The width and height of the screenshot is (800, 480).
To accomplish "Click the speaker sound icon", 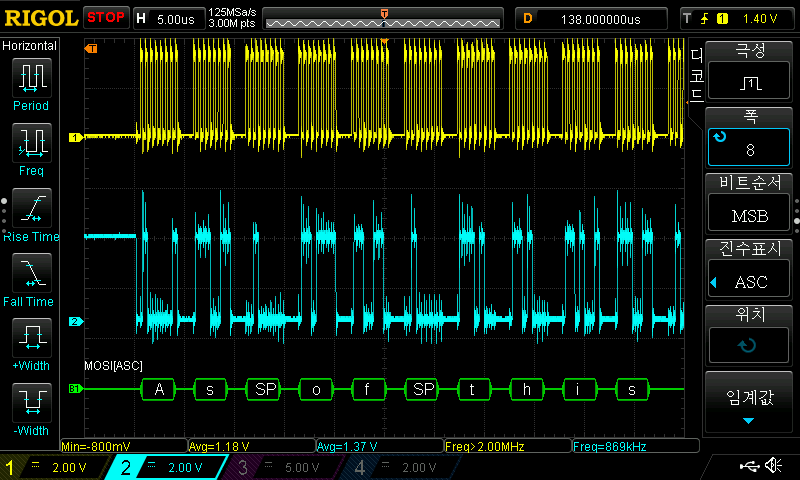I will point(773,466).
